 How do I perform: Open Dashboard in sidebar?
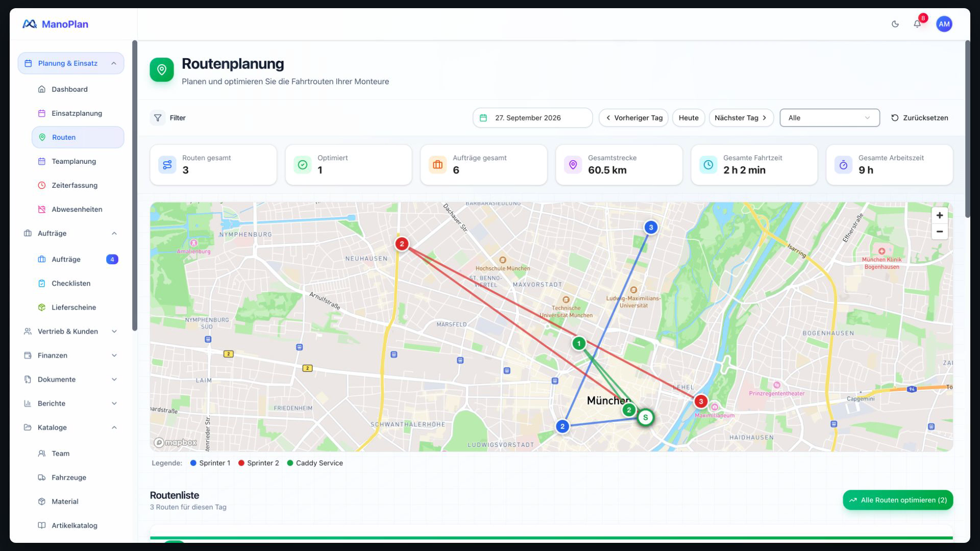click(x=78, y=89)
